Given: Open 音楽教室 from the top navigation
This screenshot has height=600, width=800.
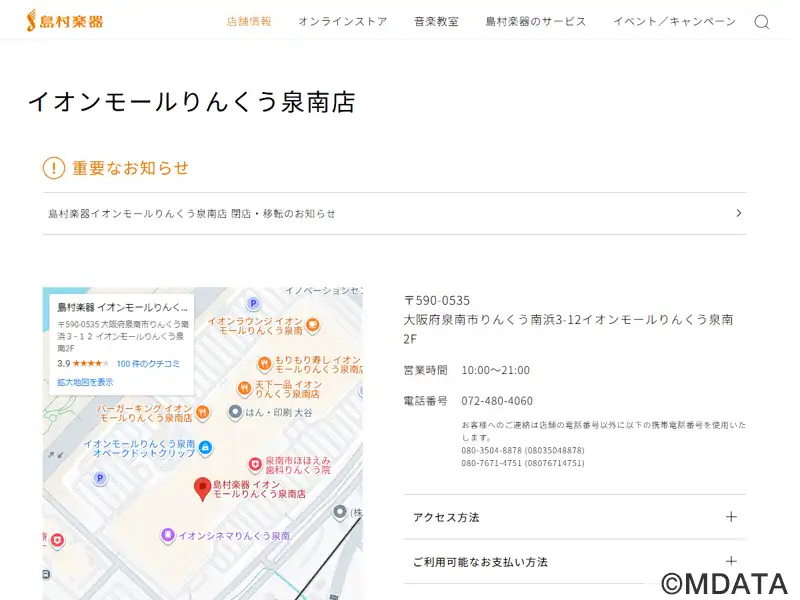Looking at the screenshot, I should pos(436,21).
